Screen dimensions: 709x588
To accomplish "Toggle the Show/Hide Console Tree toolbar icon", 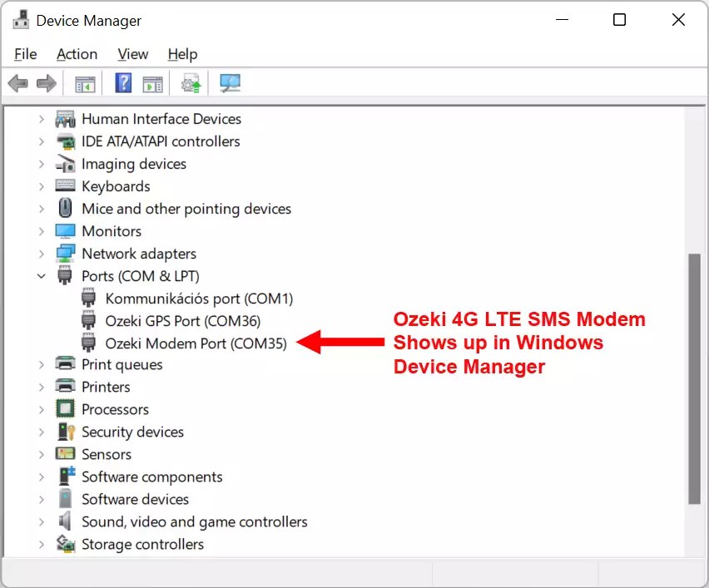I will tap(83, 82).
